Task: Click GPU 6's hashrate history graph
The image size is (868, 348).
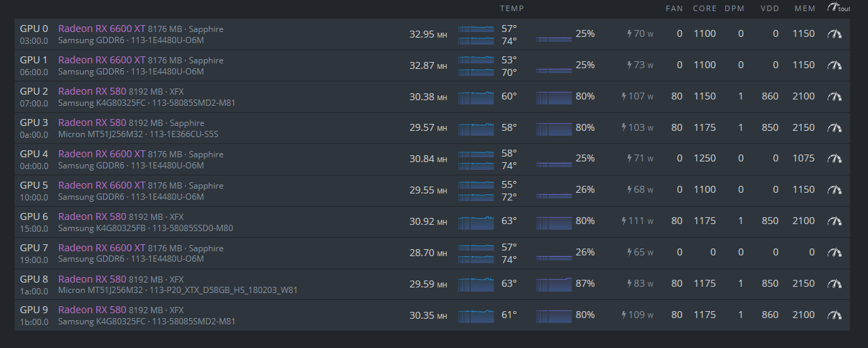Action: (x=475, y=221)
